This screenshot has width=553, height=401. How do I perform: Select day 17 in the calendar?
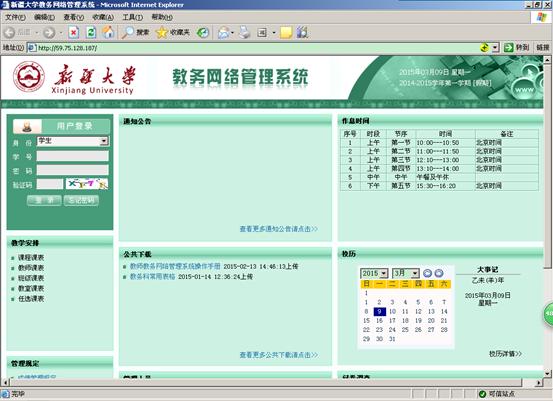[x=392, y=321]
